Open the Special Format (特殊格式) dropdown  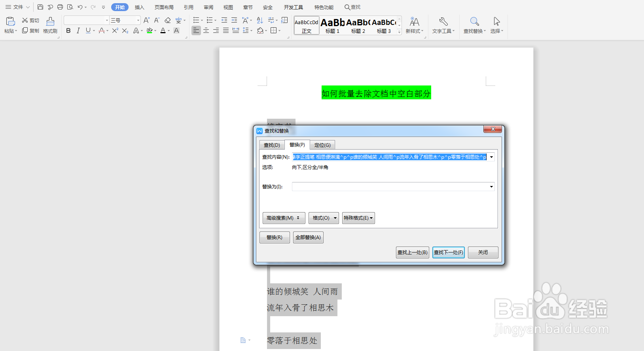[x=358, y=218]
